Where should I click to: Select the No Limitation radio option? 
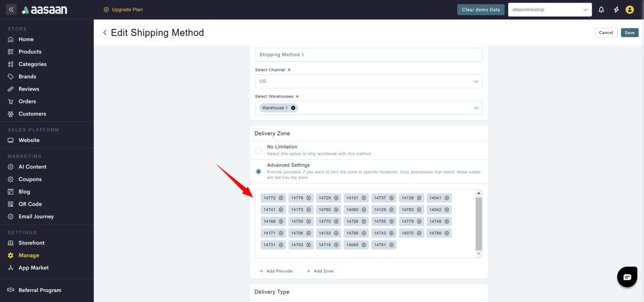click(x=258, y=151)
